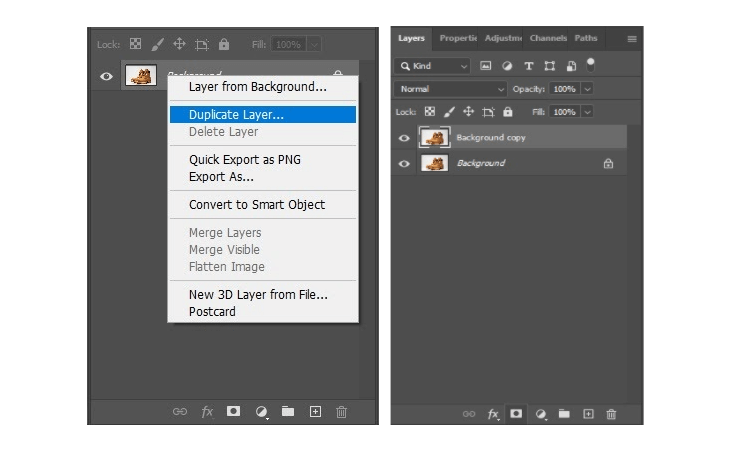Open the Kind filter dropdown

[x=432, y=66]
